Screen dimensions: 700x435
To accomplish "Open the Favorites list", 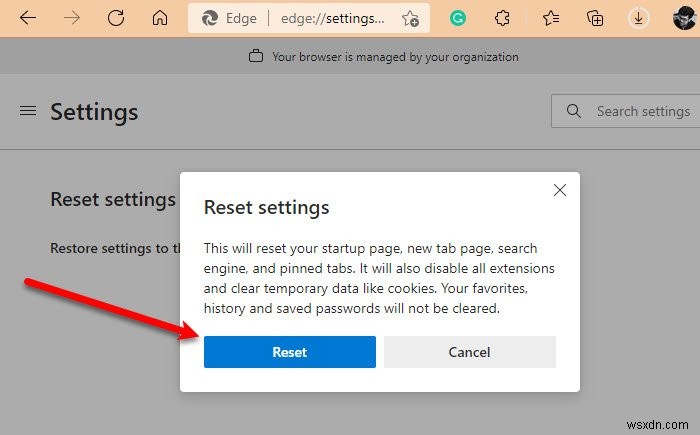I will 550,18.
